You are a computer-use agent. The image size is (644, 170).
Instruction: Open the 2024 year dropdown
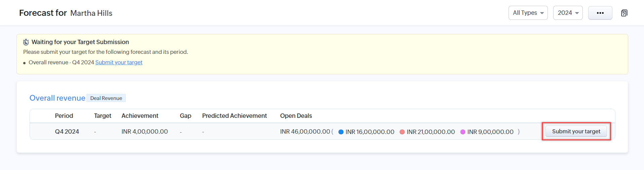tap(568, 13)
